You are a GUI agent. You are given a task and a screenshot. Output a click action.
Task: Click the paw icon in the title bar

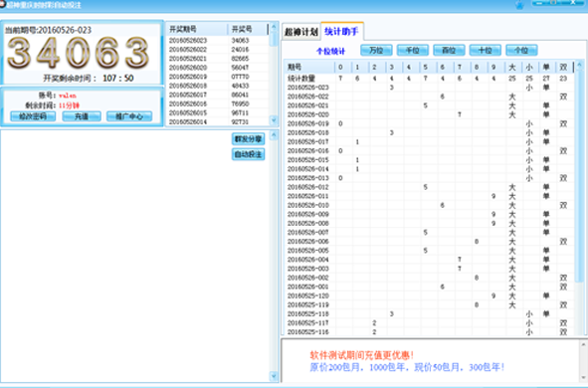[x=519, y=5]
